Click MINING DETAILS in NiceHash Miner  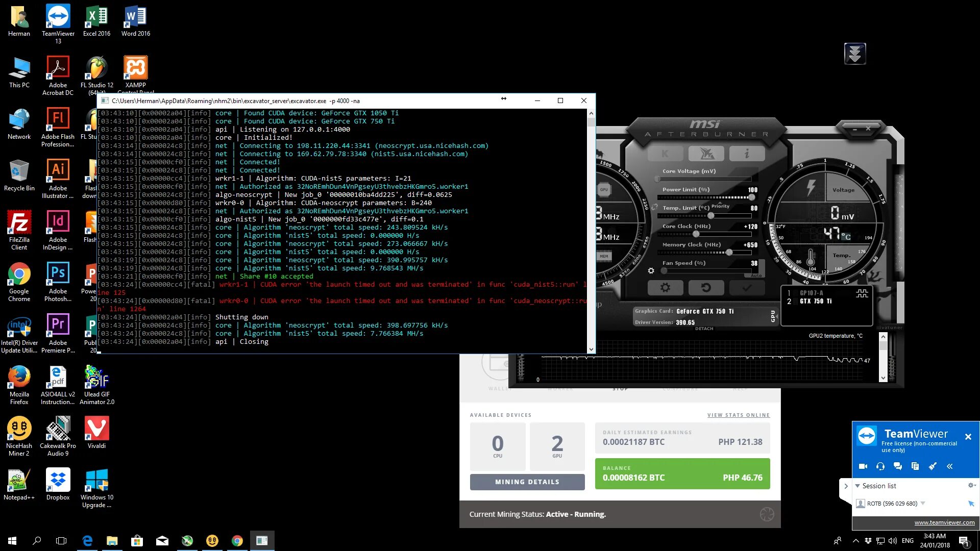pyautogui.click(x=527, y=482)
